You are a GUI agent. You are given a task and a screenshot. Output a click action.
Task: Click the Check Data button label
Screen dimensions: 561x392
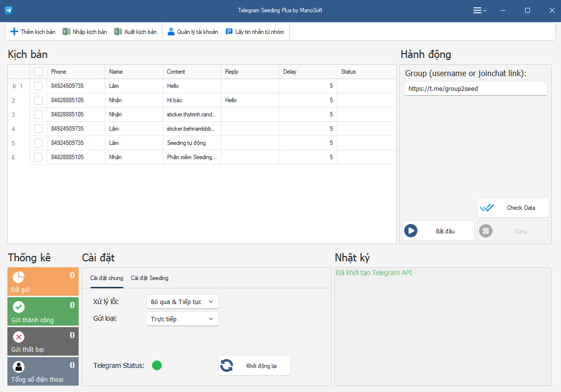tap(521, 208)
